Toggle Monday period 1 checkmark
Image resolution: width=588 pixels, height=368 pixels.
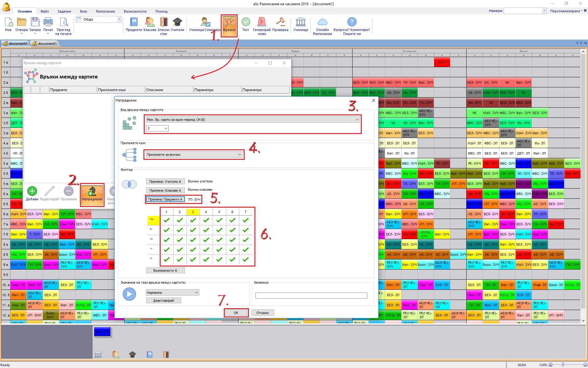pyautogui.click(x=166, y=220)
